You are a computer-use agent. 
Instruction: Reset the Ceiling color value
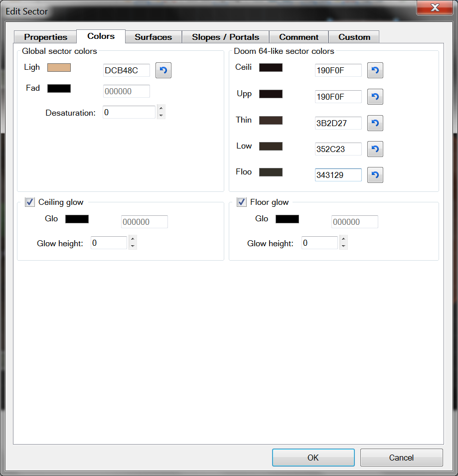[x=375, y=70]
